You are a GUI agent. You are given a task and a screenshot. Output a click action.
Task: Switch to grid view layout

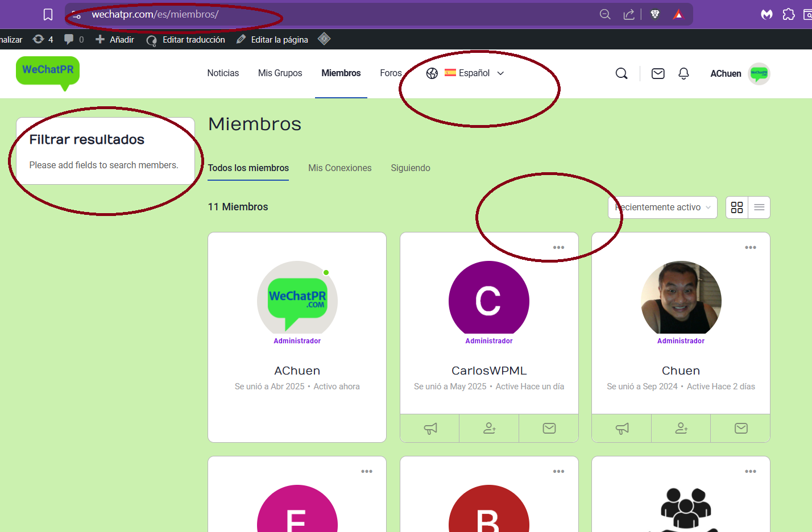click(737, 207)
